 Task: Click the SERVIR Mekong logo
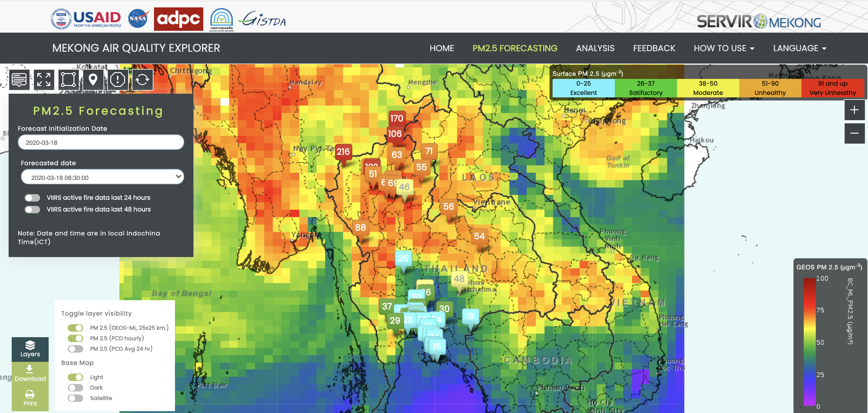pos(759,22)
